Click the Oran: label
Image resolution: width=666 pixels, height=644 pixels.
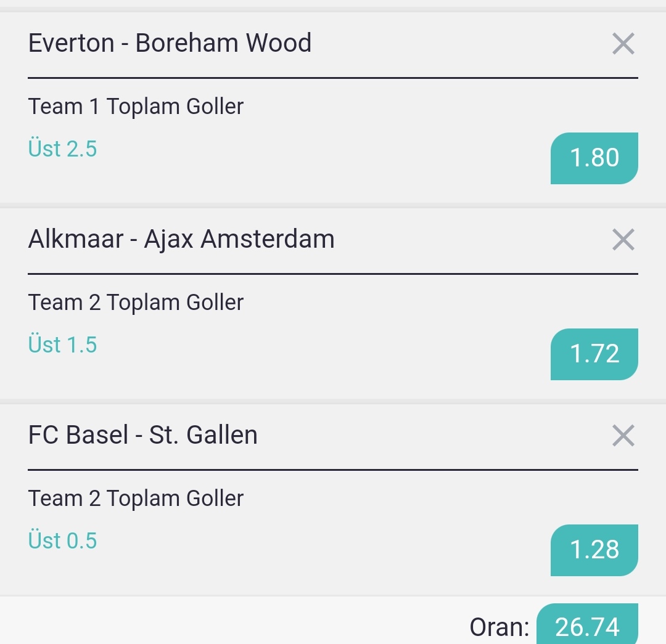[499, 627]
